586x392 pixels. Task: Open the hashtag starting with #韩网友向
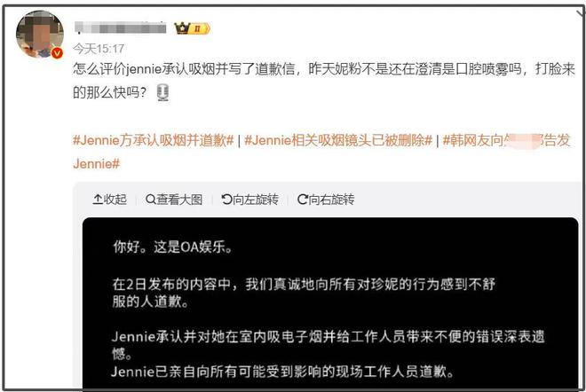(x=506, y=140)
